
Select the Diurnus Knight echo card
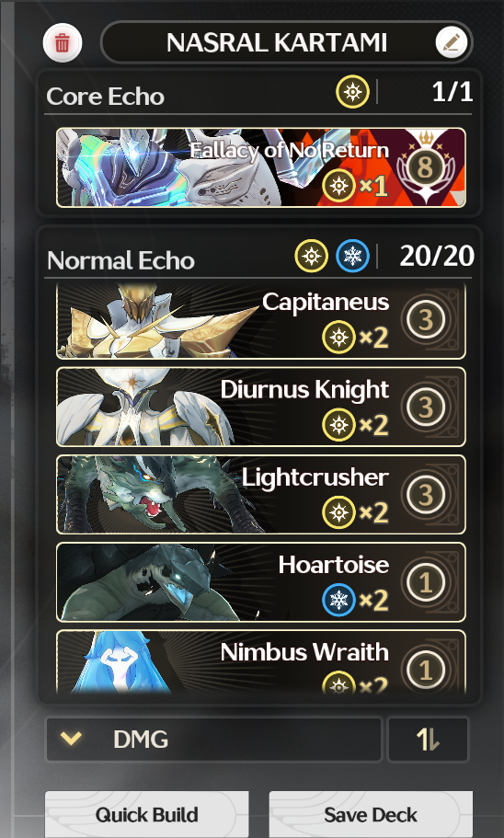click(261, 407)
